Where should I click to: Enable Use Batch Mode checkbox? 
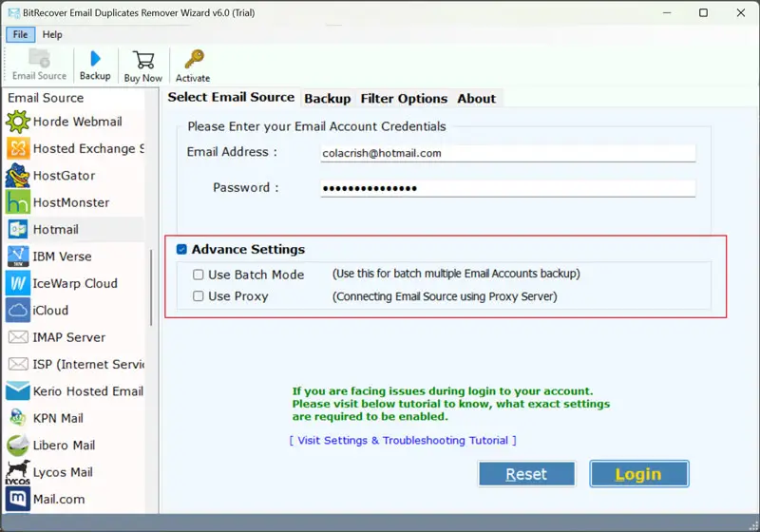[198, 275]
